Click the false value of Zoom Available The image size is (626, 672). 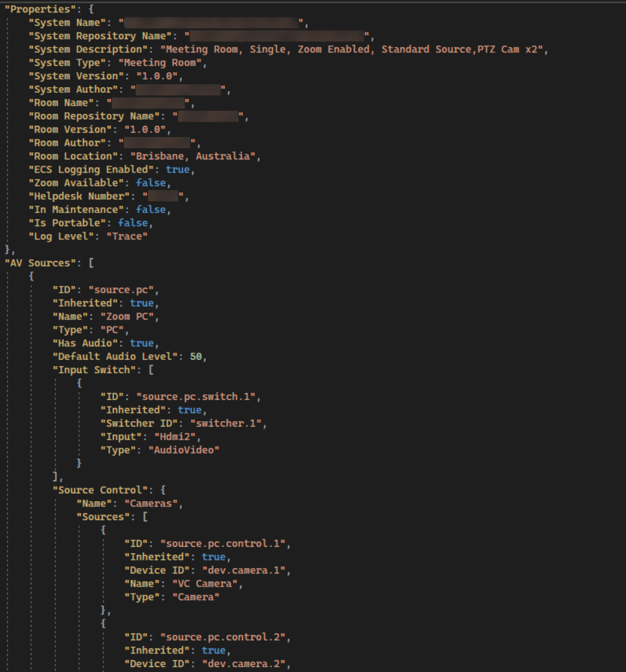click(150, 182)
